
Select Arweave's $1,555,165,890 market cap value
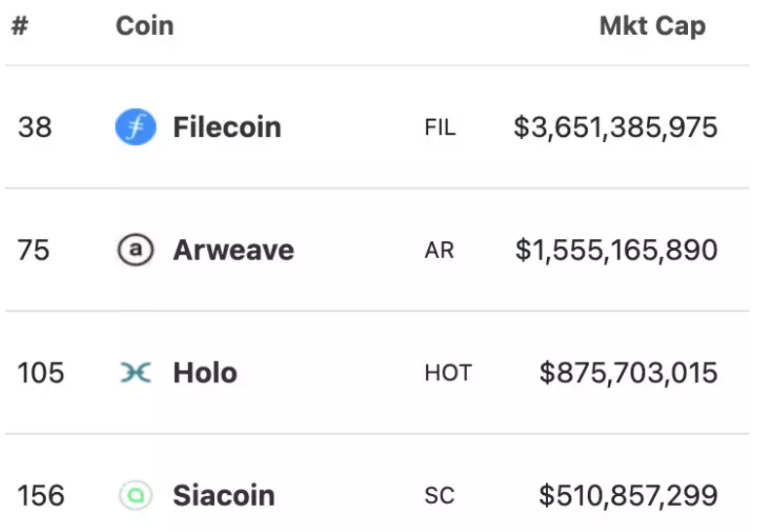[616, 251]
